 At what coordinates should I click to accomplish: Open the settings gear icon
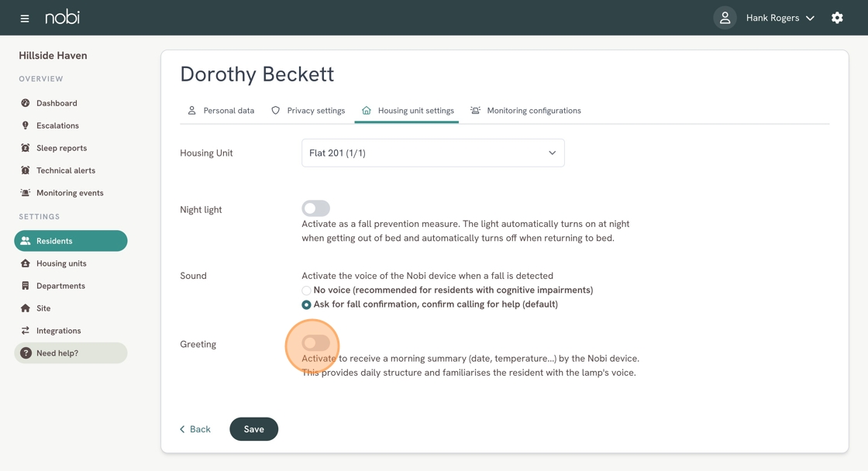click(x=837, y=18)
